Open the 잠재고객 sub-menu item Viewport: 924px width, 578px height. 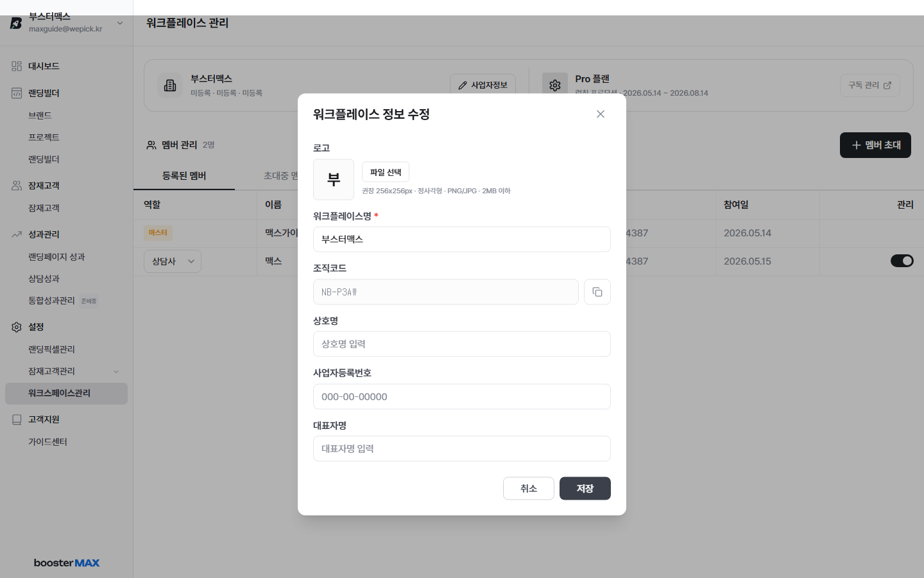tap(44, 208)
